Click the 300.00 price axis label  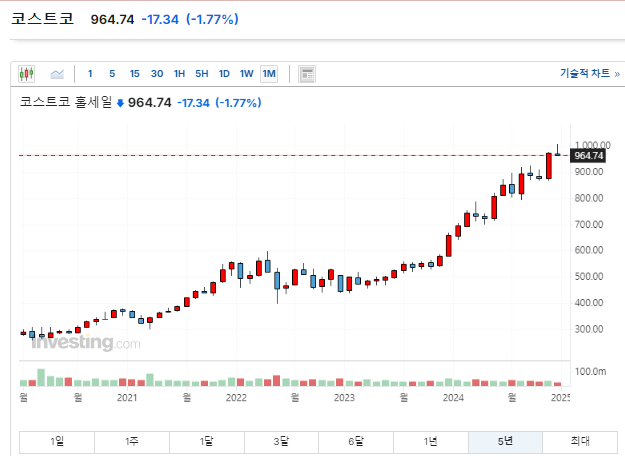[589, 329]
